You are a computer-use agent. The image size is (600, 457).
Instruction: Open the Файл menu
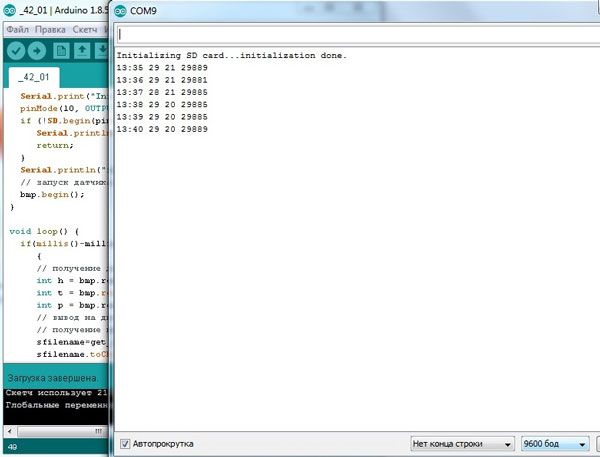click(20, 30)
